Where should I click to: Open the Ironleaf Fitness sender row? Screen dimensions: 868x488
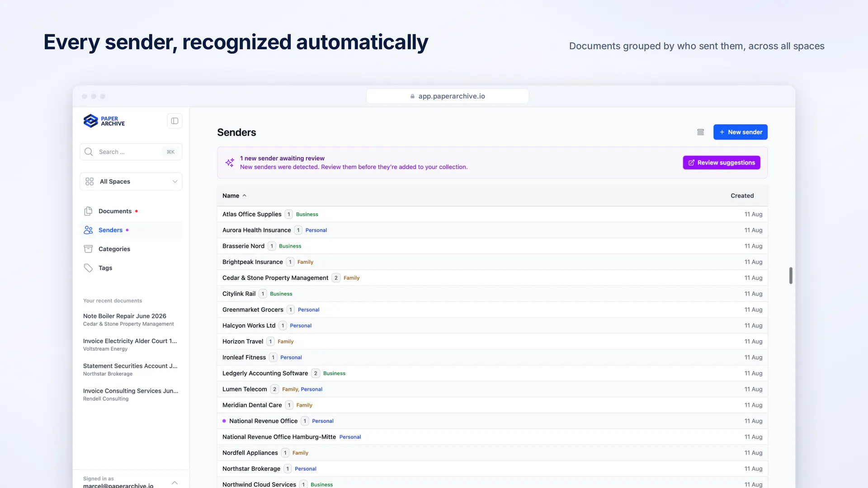click(x=492, y=357)
